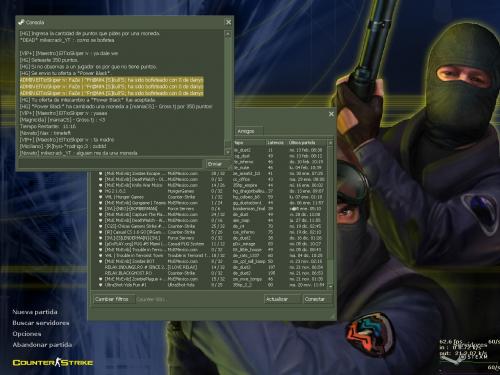Screen dimensions: 500x375
Task: Click the server list scroll-down arrow
Action: [330, 286]
